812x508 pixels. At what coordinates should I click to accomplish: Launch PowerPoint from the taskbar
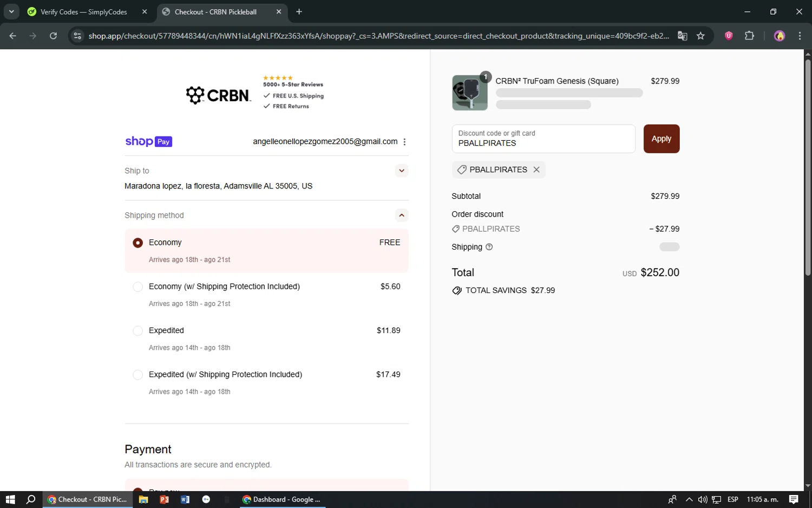[164, 499]
